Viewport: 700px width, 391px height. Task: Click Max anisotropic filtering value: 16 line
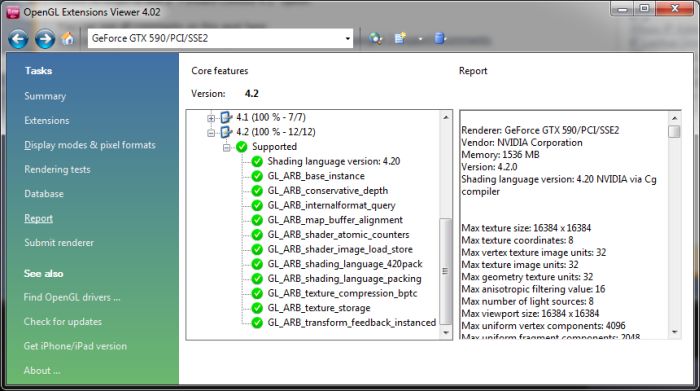pyautogui.click(x=533, y=289)
